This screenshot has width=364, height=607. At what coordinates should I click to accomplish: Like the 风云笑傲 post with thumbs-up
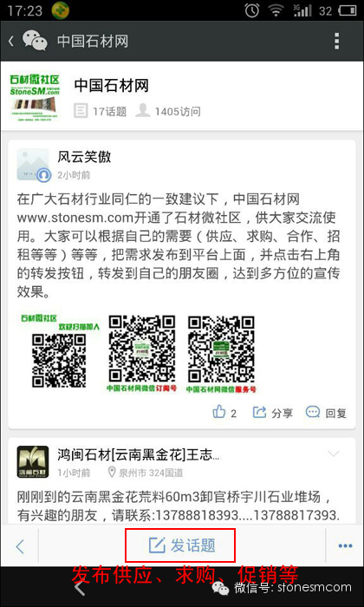[219, 412]
